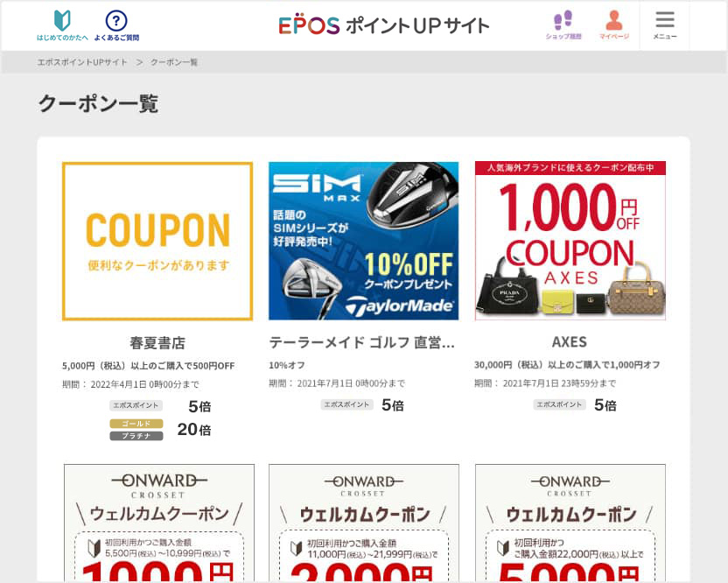Select the 春夏書店 shop title
This screenshot has width=728, height=583.
tap(157, 343)
